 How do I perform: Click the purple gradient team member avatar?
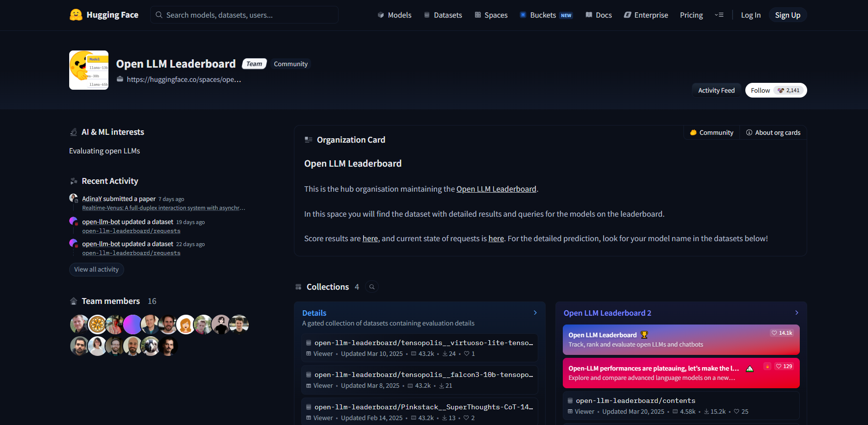coord(132,325)
